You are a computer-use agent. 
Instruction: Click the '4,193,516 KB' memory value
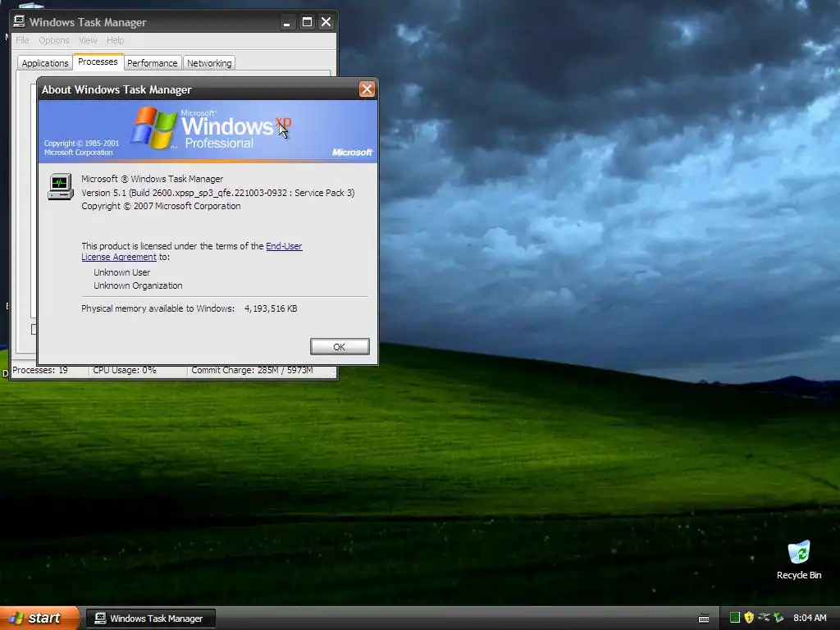click(271, 308)
